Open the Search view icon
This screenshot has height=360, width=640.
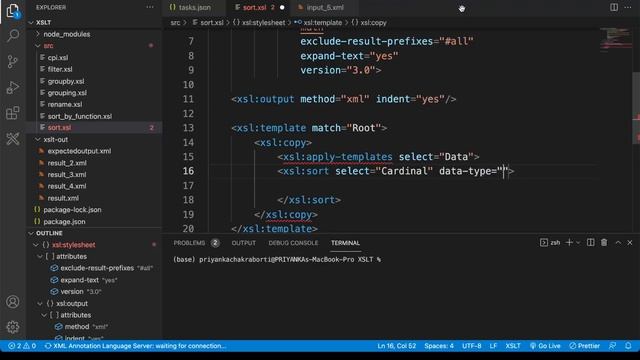pos(13,36)
